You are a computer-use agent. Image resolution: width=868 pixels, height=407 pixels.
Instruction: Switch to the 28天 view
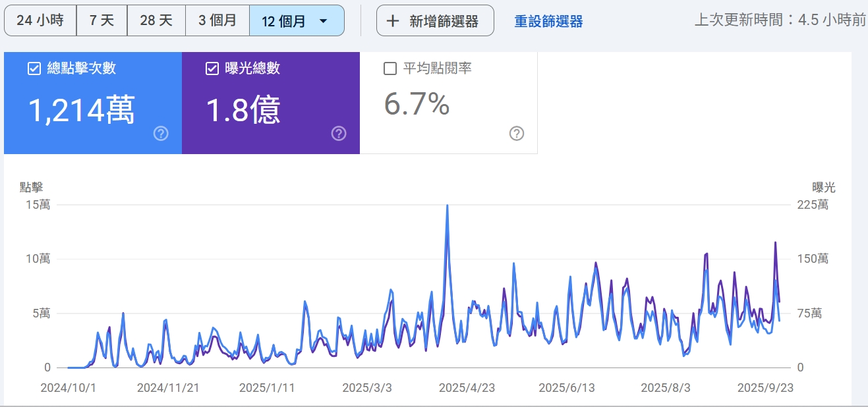pos(157,20)
